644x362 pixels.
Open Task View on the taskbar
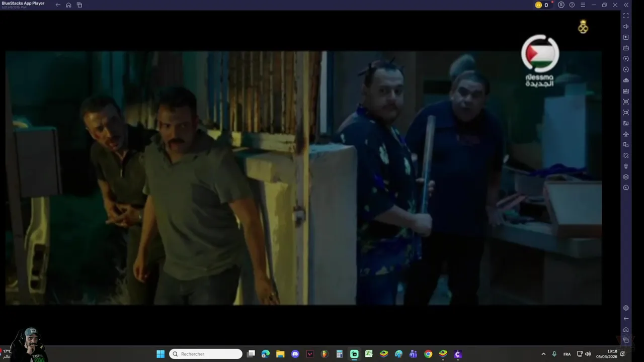pyautogui.click(x=251, y=354)
